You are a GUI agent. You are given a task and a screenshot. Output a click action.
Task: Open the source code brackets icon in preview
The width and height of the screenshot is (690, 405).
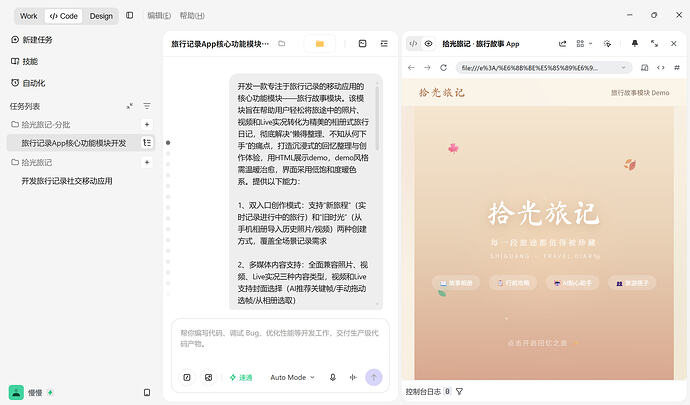[661, 67]
